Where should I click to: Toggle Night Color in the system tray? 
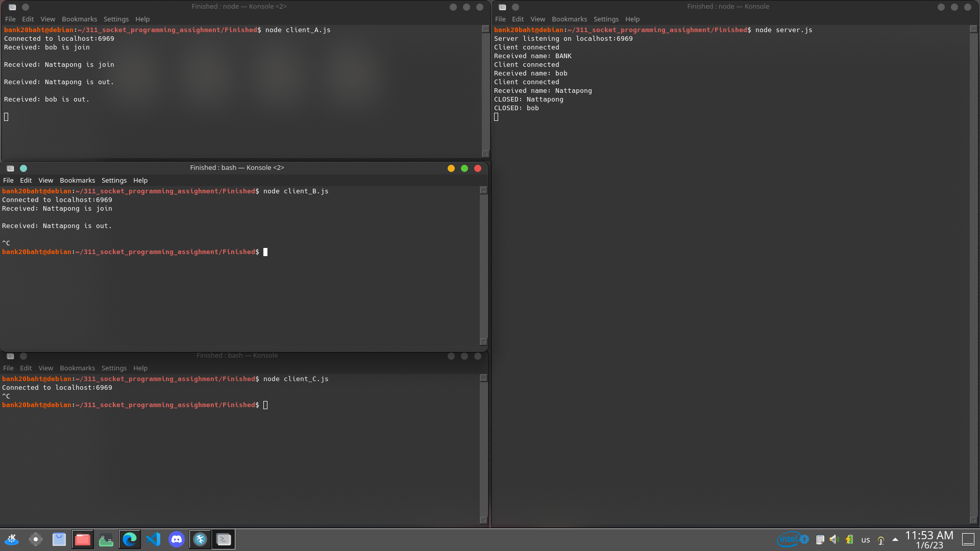pos(881,539)
